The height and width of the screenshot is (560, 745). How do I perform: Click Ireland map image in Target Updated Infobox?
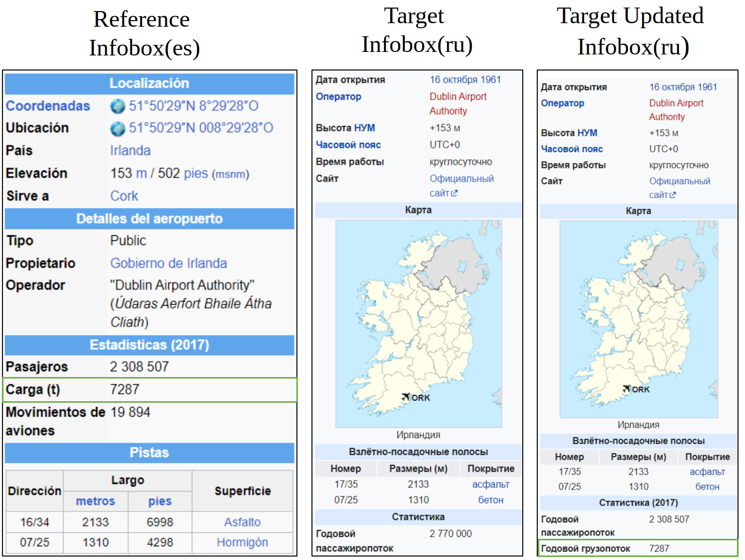(x=639, y=319)
